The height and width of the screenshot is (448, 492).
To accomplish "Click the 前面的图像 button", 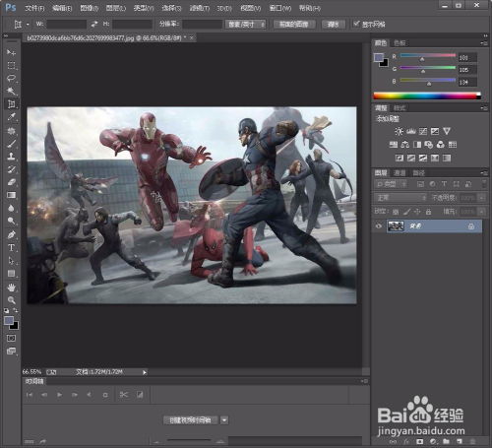I will point(294,25).
